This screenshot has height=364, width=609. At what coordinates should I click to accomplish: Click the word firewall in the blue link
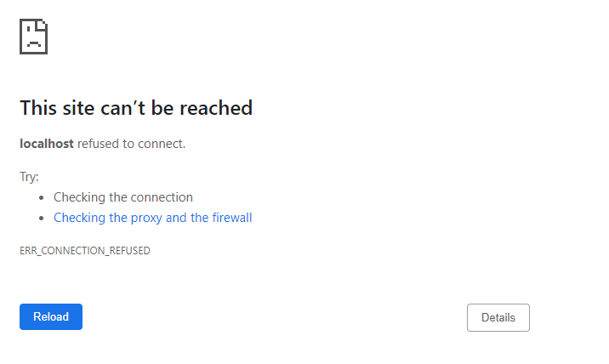[232, 218]
